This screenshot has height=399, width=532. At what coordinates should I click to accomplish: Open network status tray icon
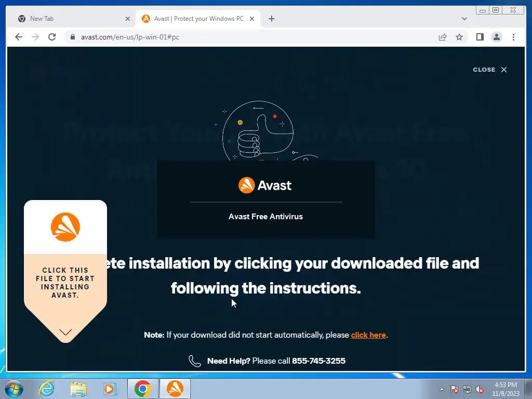tap(467, 389)
